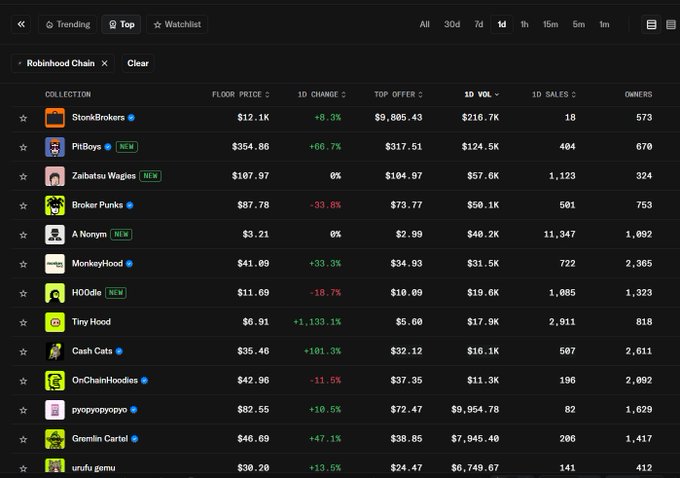Screen dimensions: 680x478
Task: Click OnChainHoodies avatar icon
Action: [x=55, y=380]
